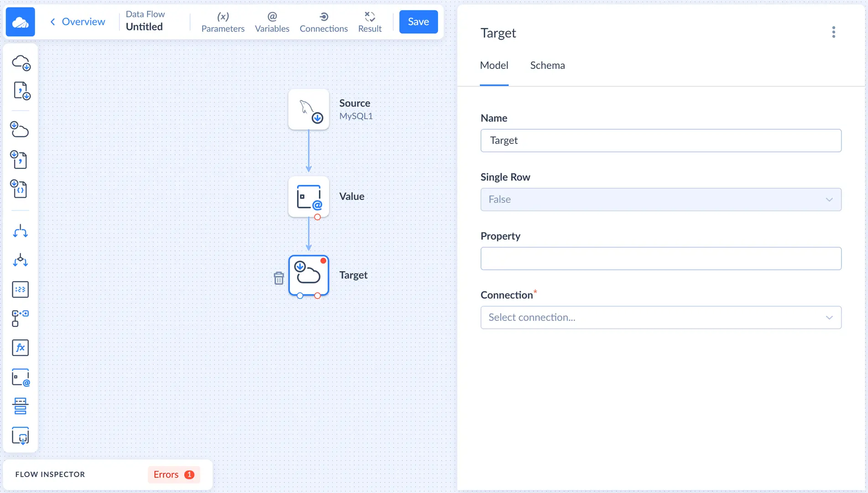
Task: Click the Source label on canvas
Action: 355,104
